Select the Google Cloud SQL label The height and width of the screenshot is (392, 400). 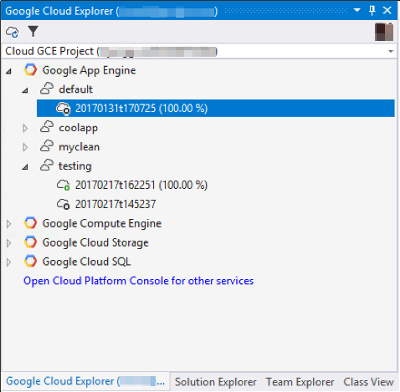click(87, 262)
